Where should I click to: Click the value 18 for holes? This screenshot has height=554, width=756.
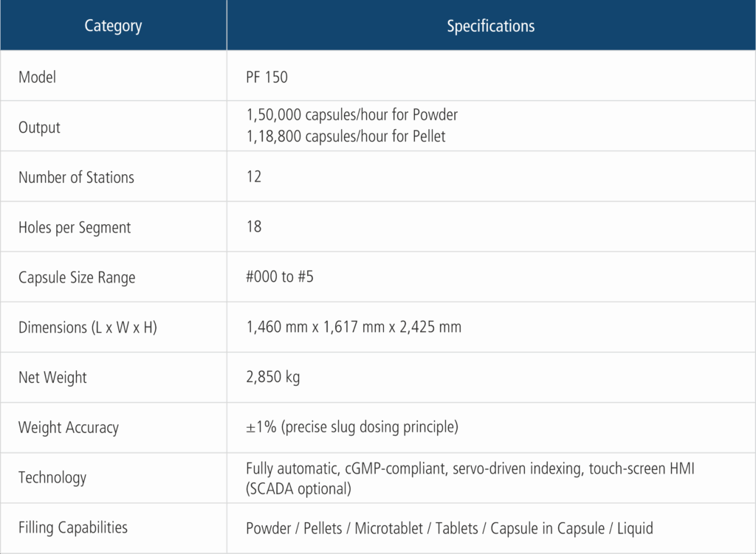pos(254,226)
